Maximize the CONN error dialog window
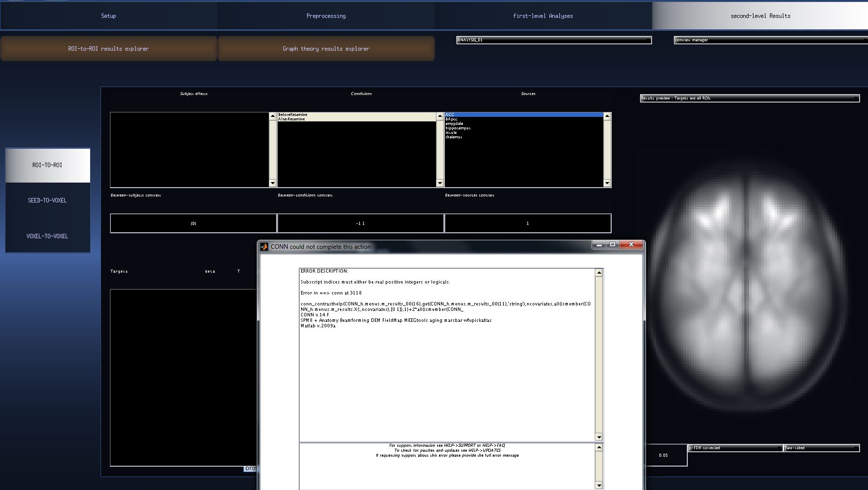Image resolution: width=868 pixels, height=490 pixels. click(x=613, y=244)
